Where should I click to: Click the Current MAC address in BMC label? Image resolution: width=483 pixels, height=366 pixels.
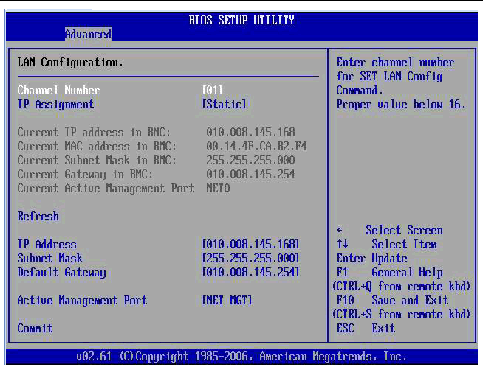point(97,146)
